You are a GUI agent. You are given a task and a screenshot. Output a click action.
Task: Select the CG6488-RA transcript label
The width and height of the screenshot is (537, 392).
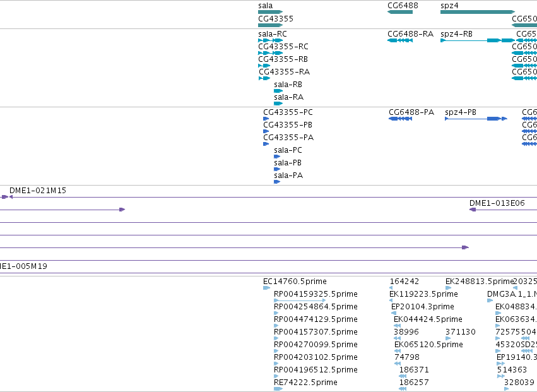411,34
